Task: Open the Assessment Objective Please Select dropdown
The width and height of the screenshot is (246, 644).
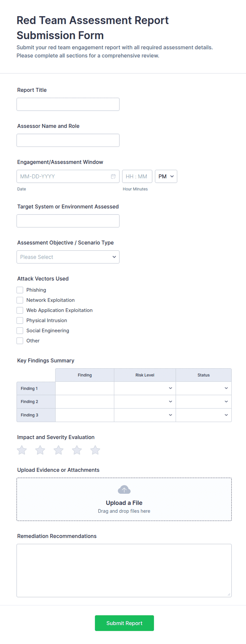Action: [x=68, y=257]
